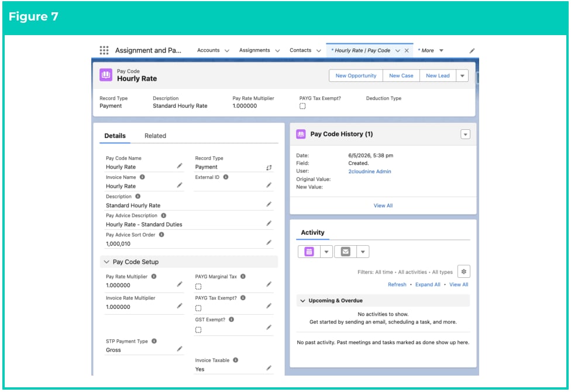Viewport: 571px width, 392px height.
Task: Click the Pay Code History purple icon
Action: tap(301, 134)
